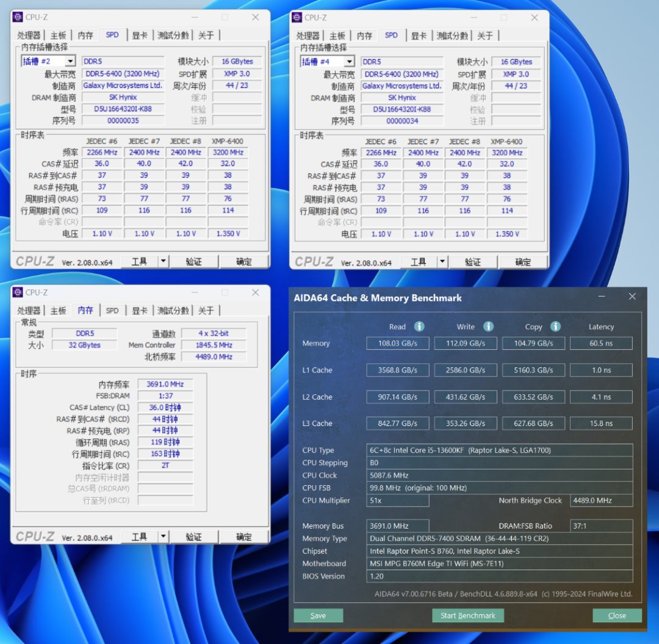659x644 pixels.
Task: Click 工具 button in bottom-left CPU-Z
Action: (140, 537)
